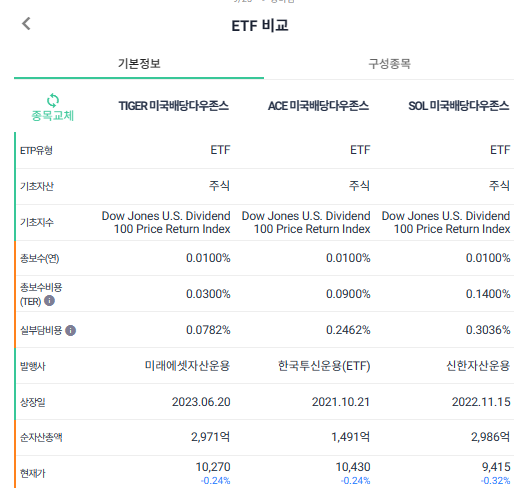The width and height of the screenshot is (523, 488).
Task: Click net assets value 2,971억
Action: tap(210, 437)
